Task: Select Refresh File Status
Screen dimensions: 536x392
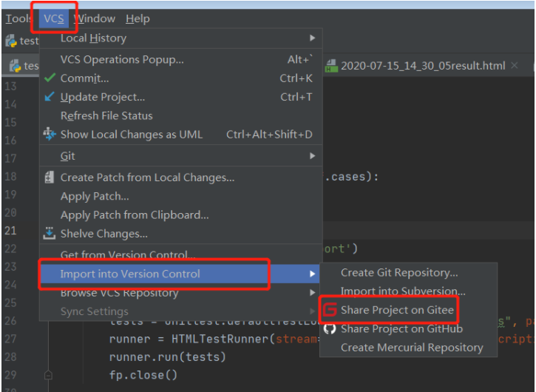Action: [181, 115]
